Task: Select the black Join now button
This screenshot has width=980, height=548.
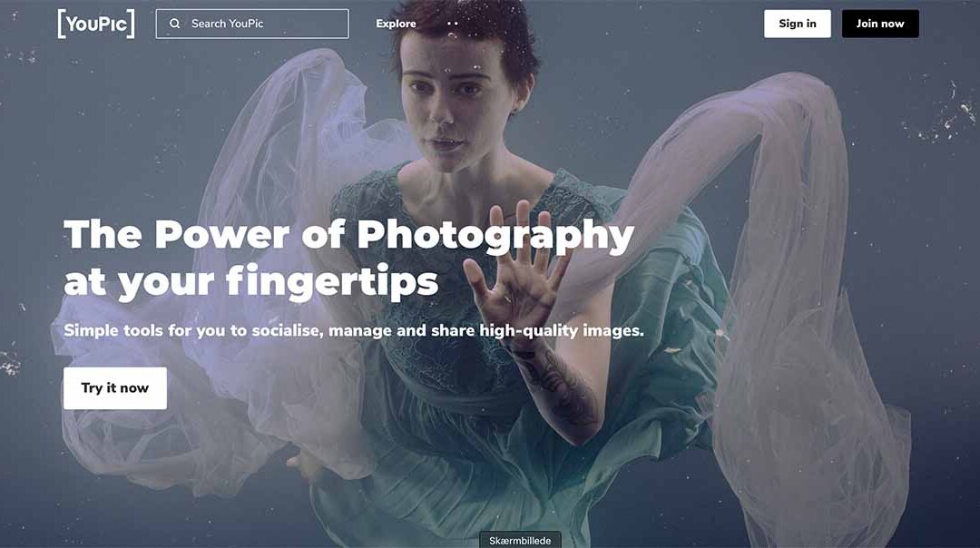Action: pos(880,24)
